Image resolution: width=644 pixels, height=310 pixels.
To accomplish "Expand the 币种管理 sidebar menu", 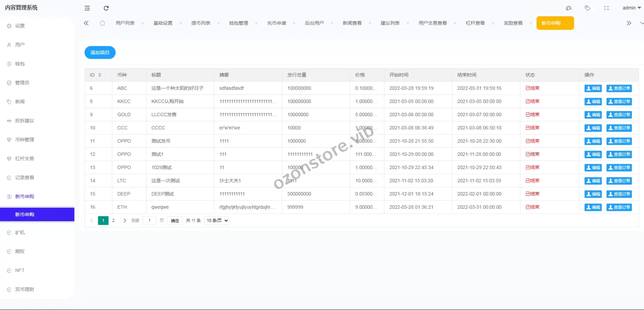I will [x=25, y=140].
